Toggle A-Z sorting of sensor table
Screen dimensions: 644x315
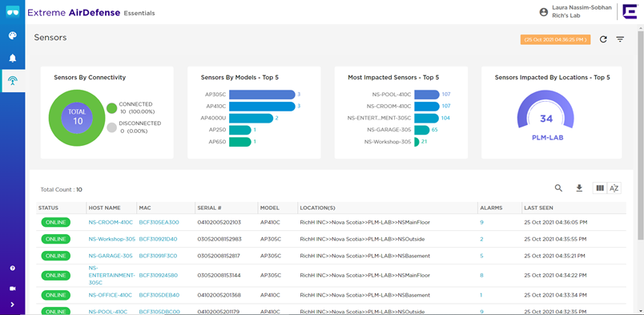614,188
